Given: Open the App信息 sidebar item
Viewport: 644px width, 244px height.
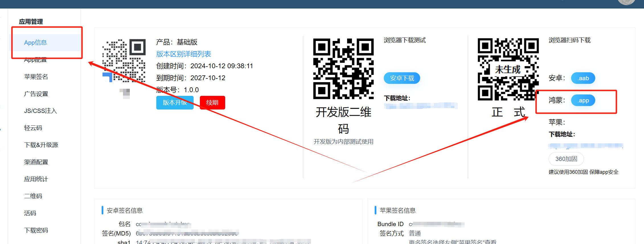Looking at the screenshot, I should (x=36, y=43).
